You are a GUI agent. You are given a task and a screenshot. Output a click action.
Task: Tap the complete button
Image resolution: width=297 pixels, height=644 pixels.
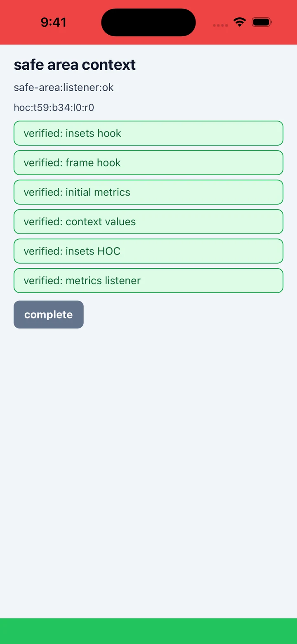(x=49, y=314)
